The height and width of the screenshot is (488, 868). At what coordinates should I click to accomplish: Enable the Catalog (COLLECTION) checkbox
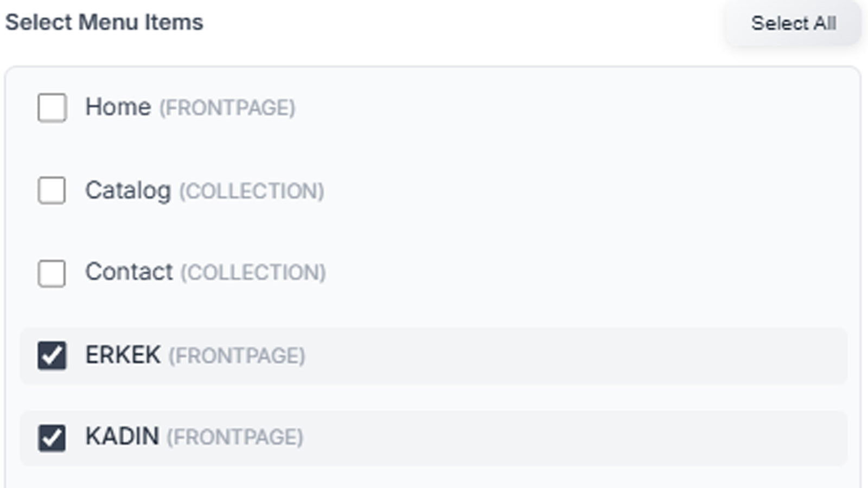(x=52, y=190)
